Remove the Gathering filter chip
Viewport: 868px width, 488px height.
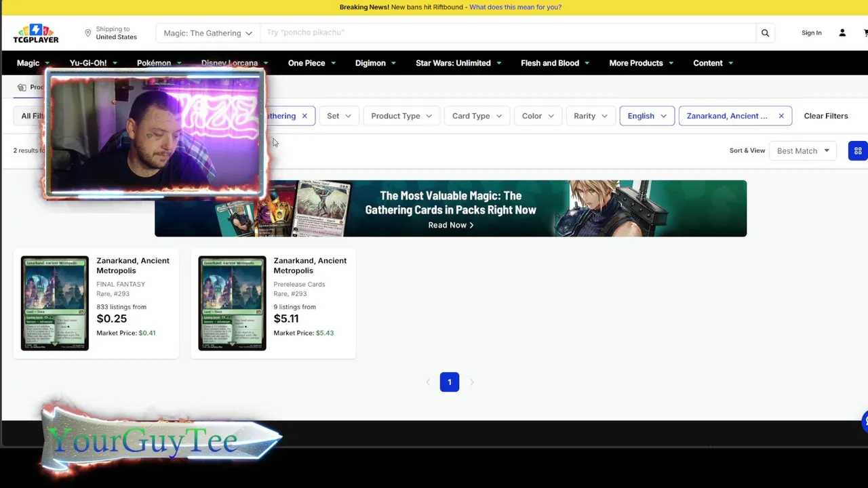point(304,116)
